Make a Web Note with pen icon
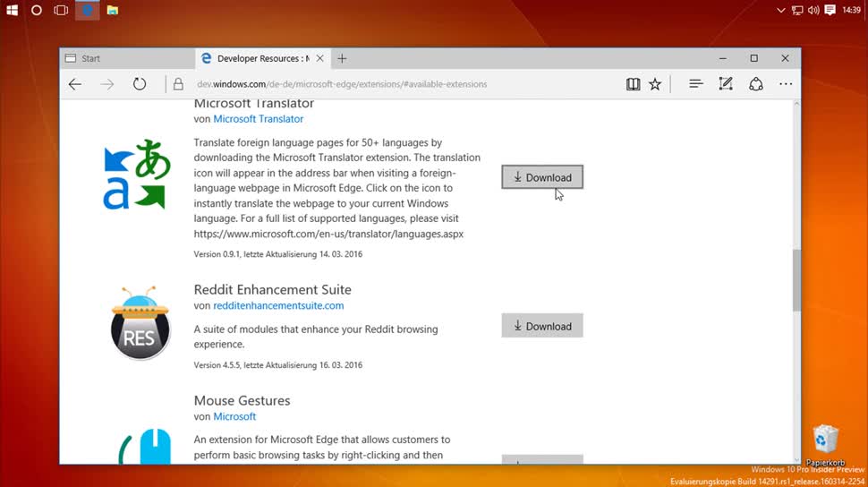The height and width of the screenshot is (487, 868). click(725, 84)
